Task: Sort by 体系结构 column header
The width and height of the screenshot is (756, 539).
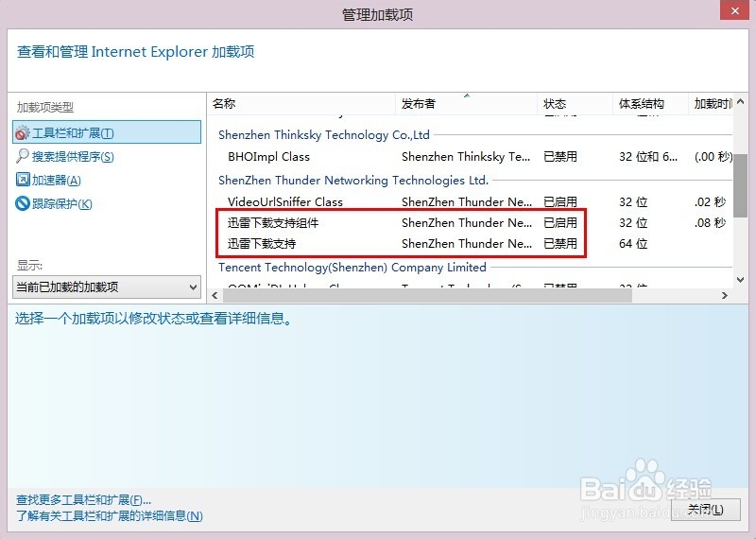Action: [x=650, y=103]
